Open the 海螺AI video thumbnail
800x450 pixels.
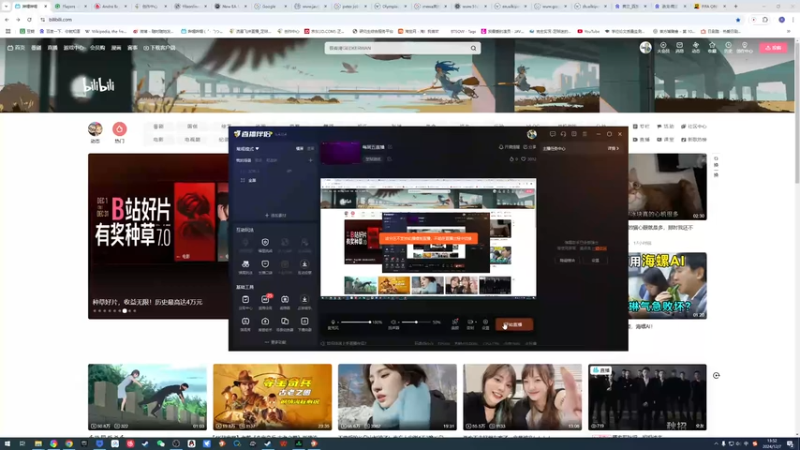(x=667, y=286)
